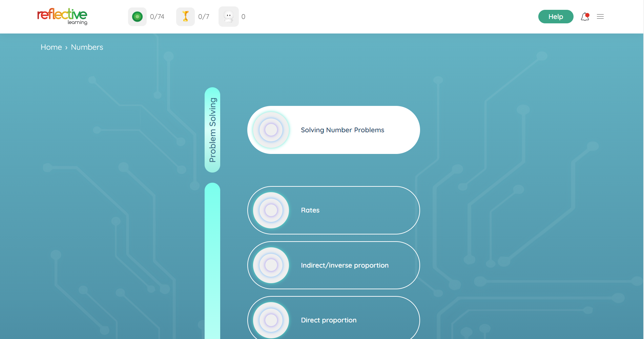Click the 0/74 progress counter
Image resolution: width=644 pixels, height=339 pixels.
click(157, 17)
